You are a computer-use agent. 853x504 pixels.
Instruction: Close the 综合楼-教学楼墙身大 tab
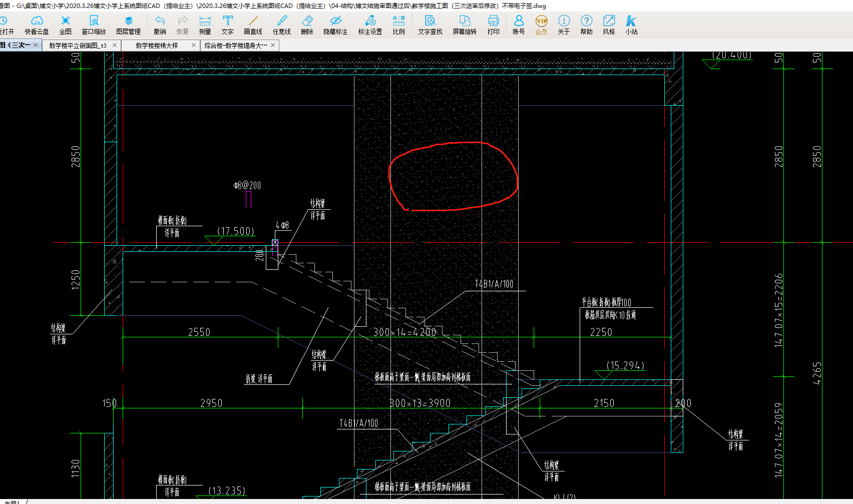[273, 45]
